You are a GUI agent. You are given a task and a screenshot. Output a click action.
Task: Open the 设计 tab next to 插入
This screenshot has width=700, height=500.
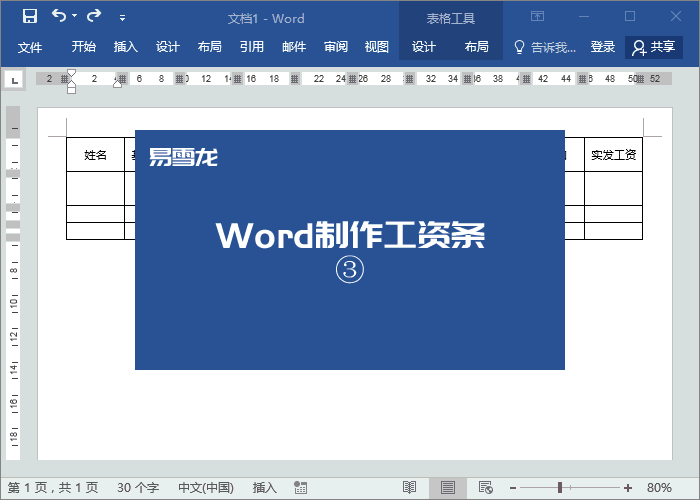coord(167,46)
